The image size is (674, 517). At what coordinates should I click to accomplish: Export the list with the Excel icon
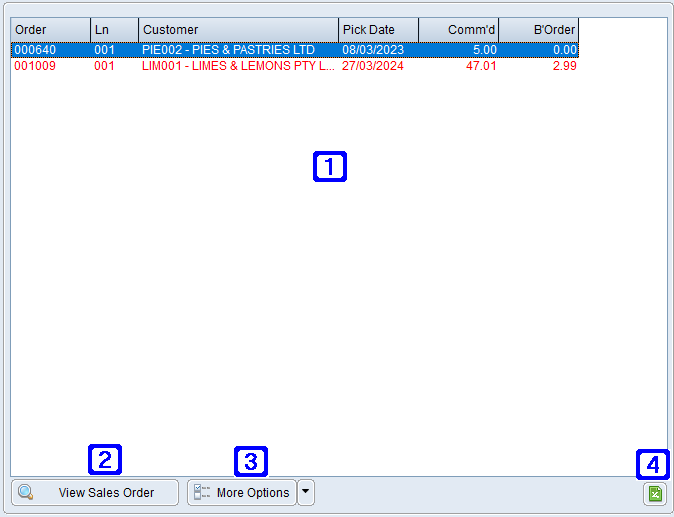655,493
